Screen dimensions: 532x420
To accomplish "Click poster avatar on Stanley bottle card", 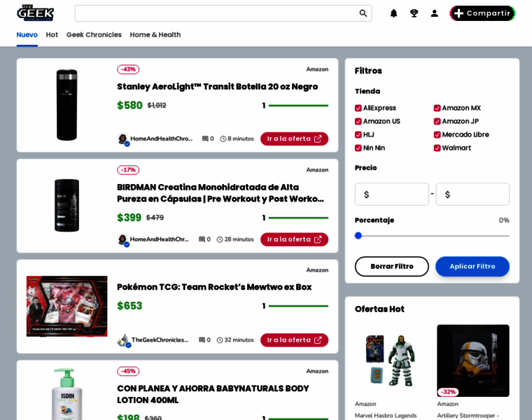I will 122,139.
